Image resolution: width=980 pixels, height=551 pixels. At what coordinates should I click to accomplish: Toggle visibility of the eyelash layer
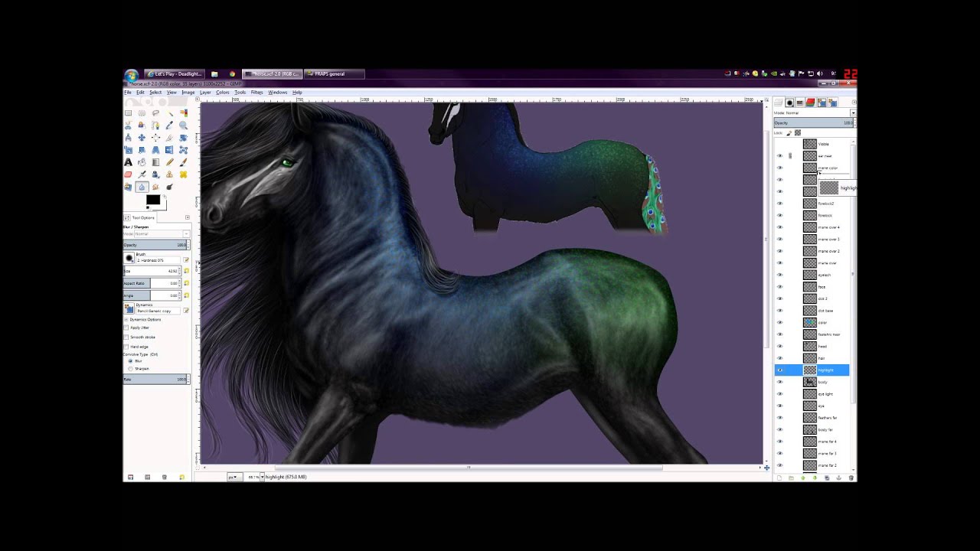point(780,275)
